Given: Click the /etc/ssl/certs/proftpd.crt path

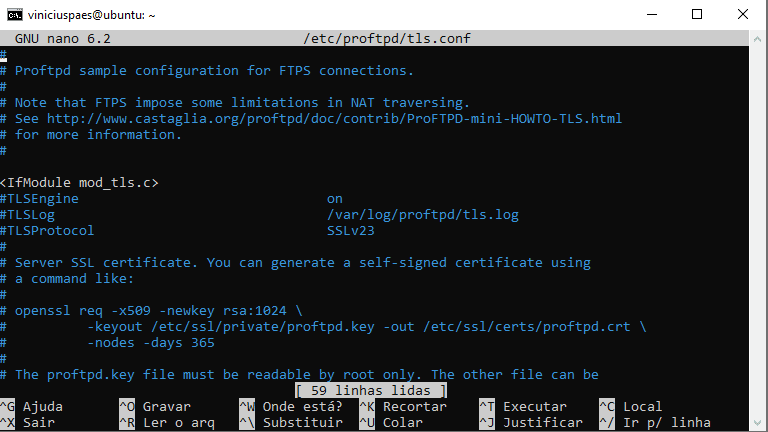Looking at the screenshot, I should (527, 327).
